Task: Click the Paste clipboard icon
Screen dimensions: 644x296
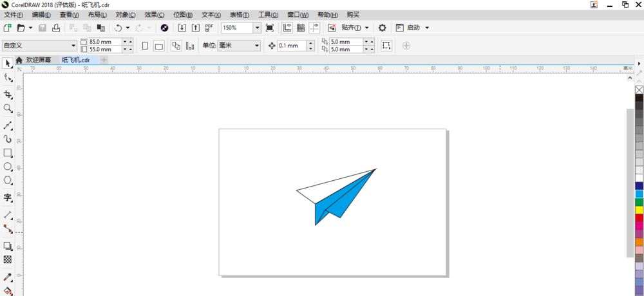Action: tap(100, 28)
